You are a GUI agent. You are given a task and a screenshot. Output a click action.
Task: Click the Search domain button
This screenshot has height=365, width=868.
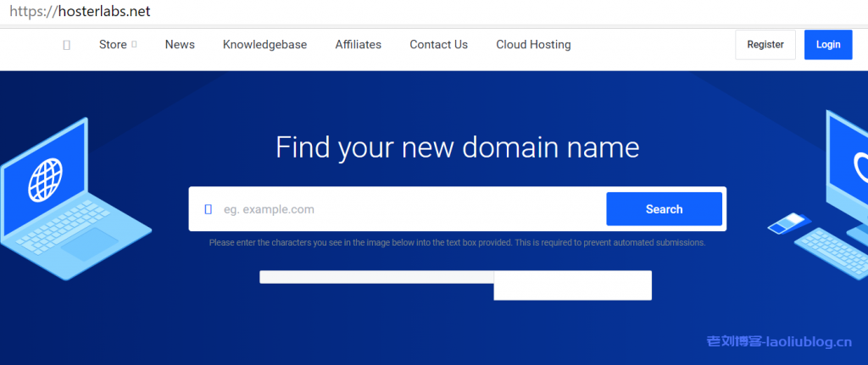click(x=664, y=209)
